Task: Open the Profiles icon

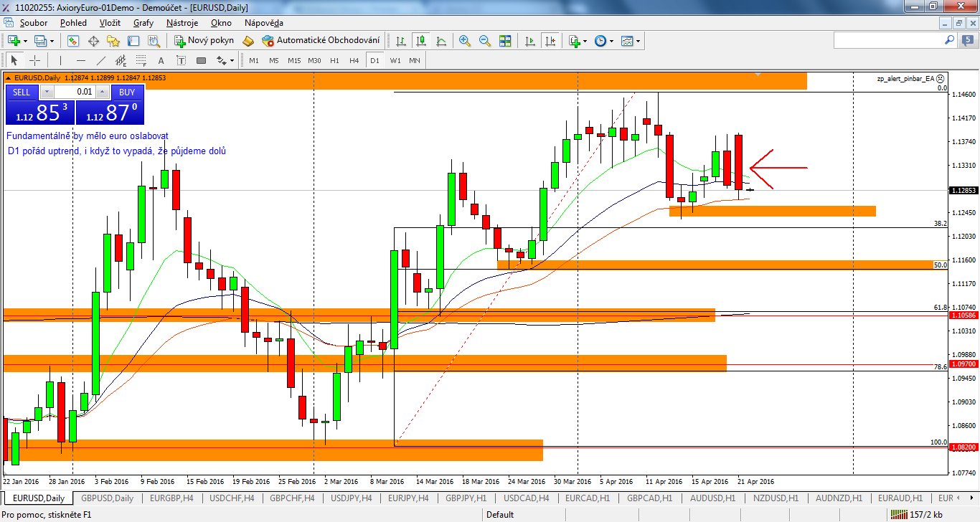Action: 40,41
